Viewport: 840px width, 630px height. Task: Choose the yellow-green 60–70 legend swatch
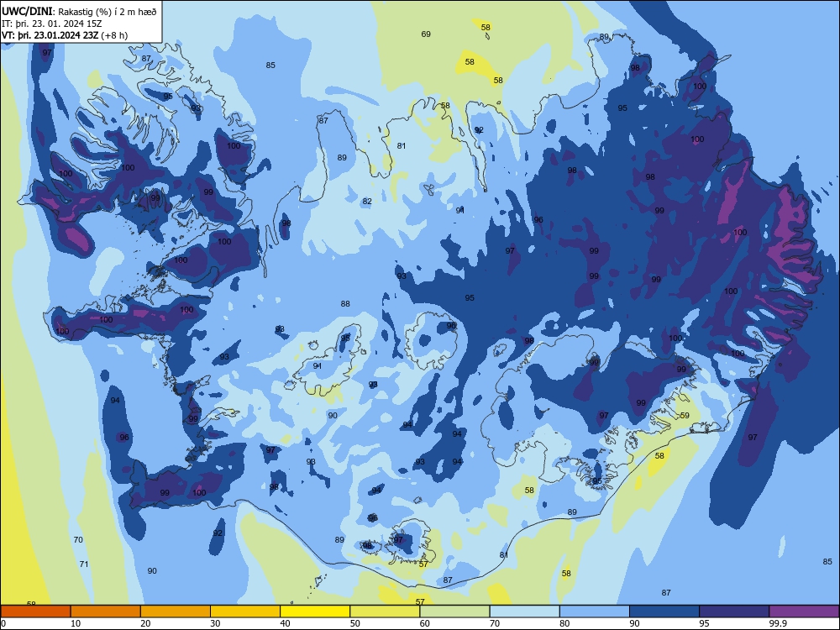[454, 612]
